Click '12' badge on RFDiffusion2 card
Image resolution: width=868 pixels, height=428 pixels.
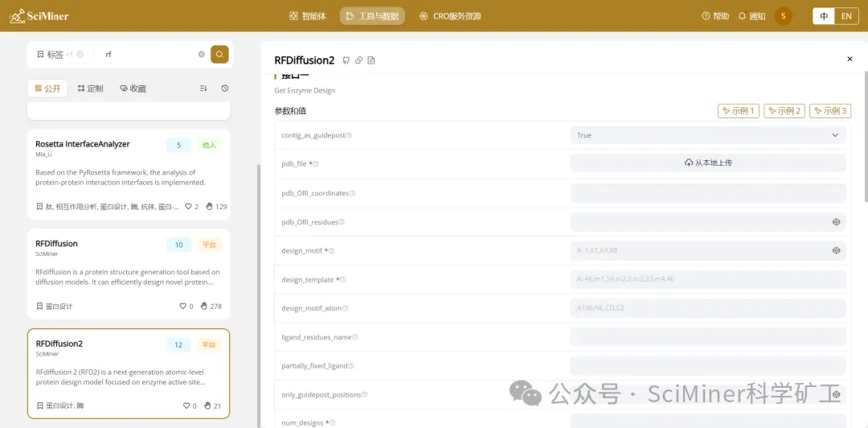(178, 345)
